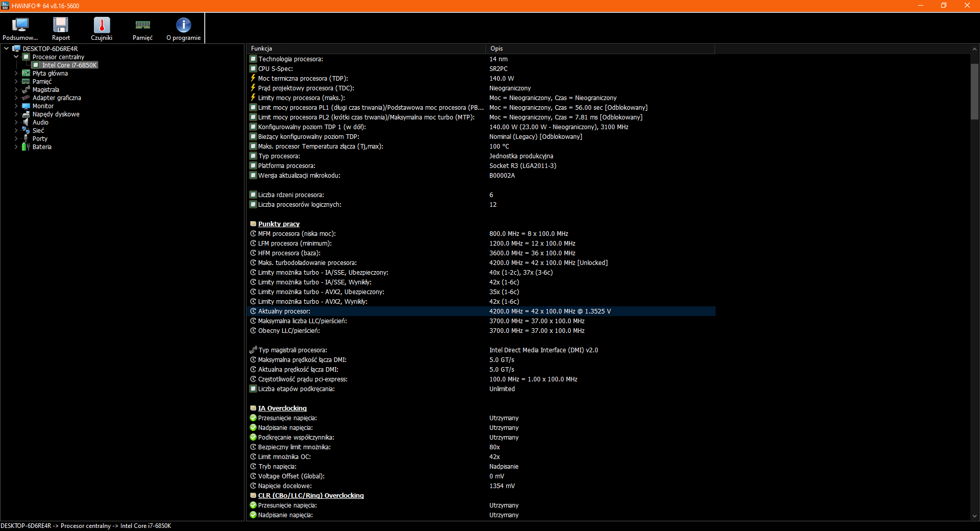Select the Audio speaker tree item
Image resolution: width=980 pixels, height=531 pixels.
click(40, 123)
